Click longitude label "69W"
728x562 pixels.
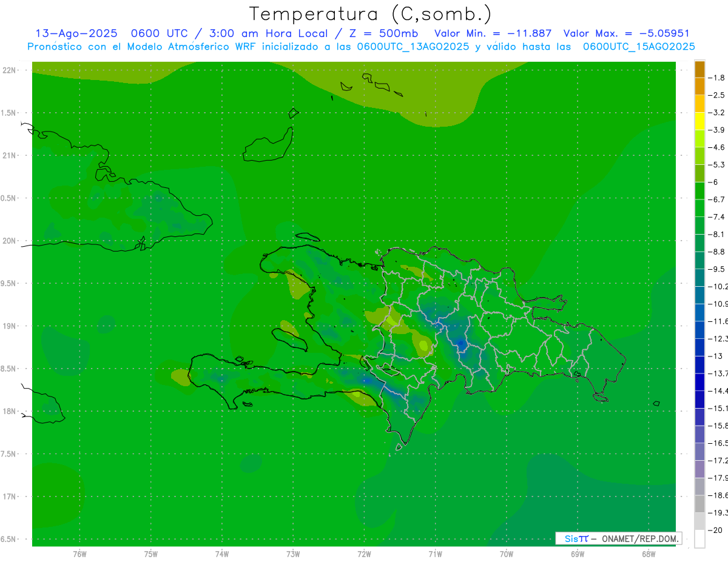click(x=577, y=554)
